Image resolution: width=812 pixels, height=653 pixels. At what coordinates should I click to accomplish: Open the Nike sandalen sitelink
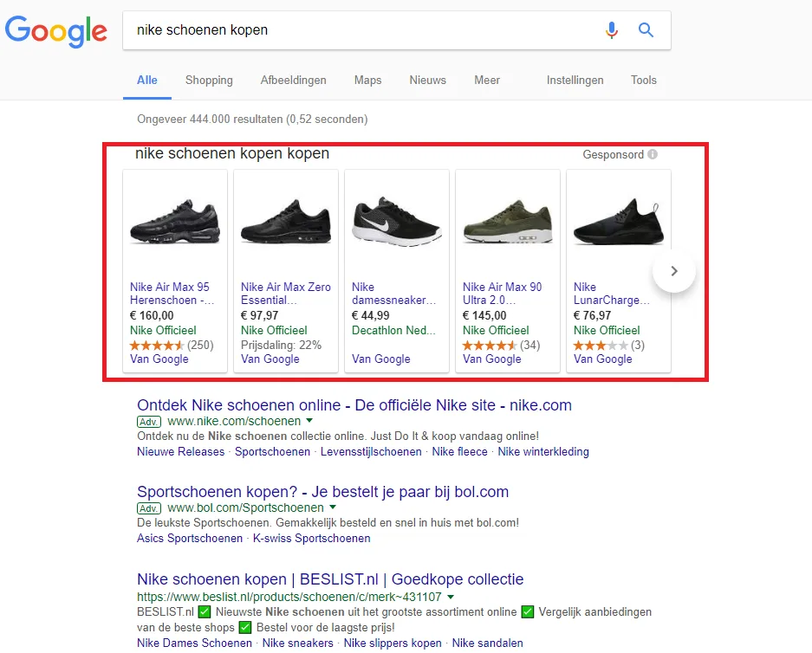coord(487,643)
